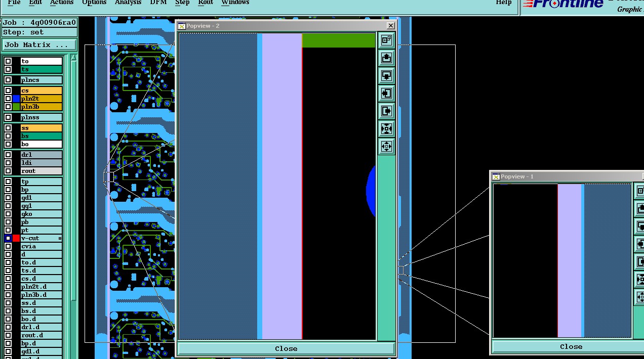Viewport: 644px width, 359px height.
Task: Pan left in Popview 1
Action: 640,244
